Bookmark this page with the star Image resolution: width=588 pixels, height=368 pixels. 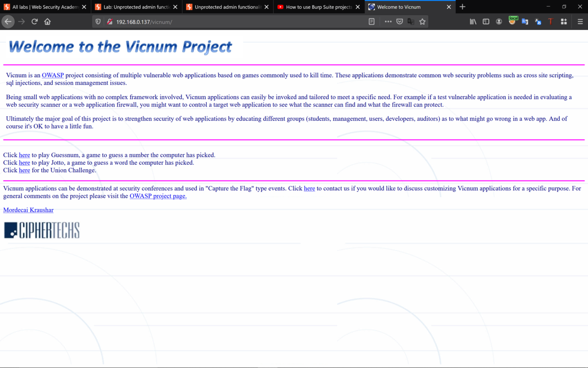[x=422, y=22]
